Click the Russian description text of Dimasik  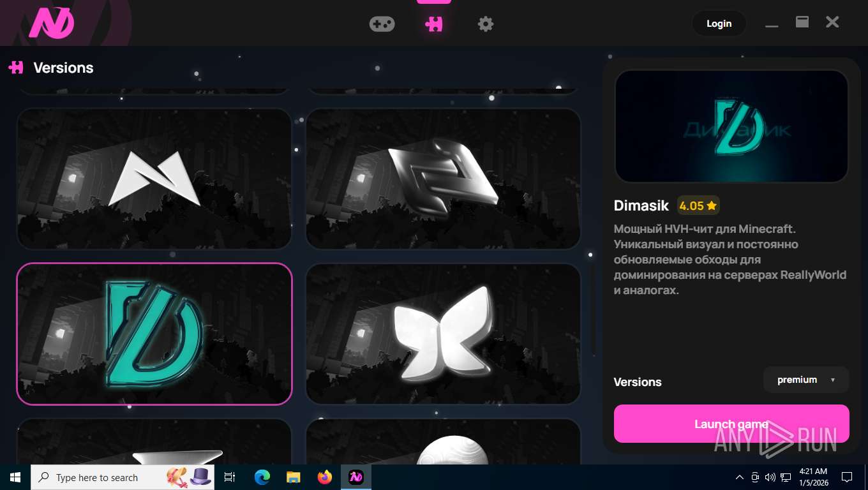730,260
